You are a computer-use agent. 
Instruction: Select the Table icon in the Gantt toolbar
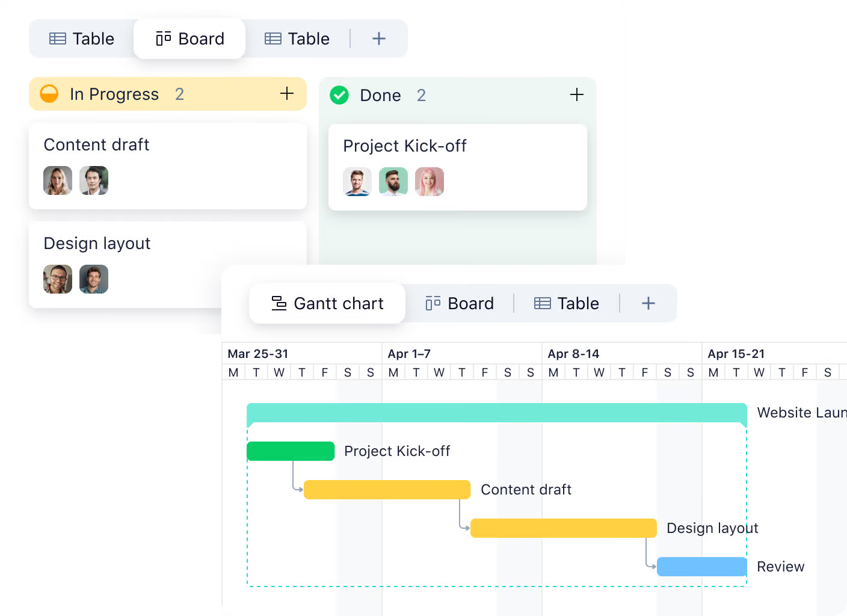point(542,303)
